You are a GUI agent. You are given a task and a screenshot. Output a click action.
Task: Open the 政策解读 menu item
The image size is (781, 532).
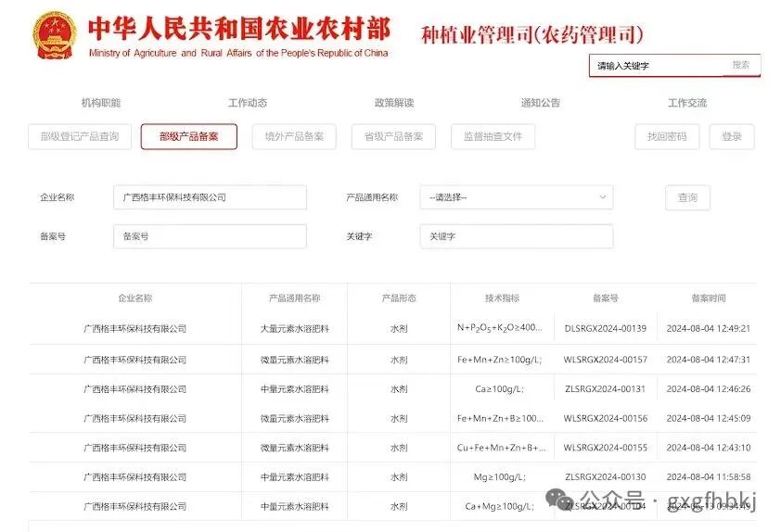[x=394, y=103]
